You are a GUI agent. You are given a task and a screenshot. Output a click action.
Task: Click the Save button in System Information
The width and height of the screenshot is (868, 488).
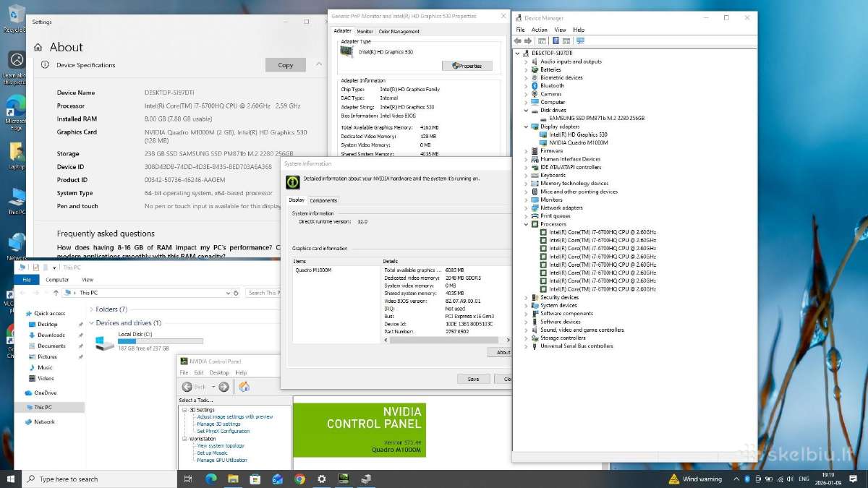pos(473,379)
